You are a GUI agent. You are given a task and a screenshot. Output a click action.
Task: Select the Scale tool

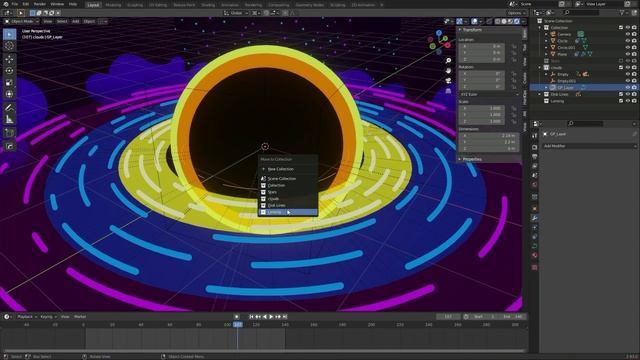click(9, 82)
